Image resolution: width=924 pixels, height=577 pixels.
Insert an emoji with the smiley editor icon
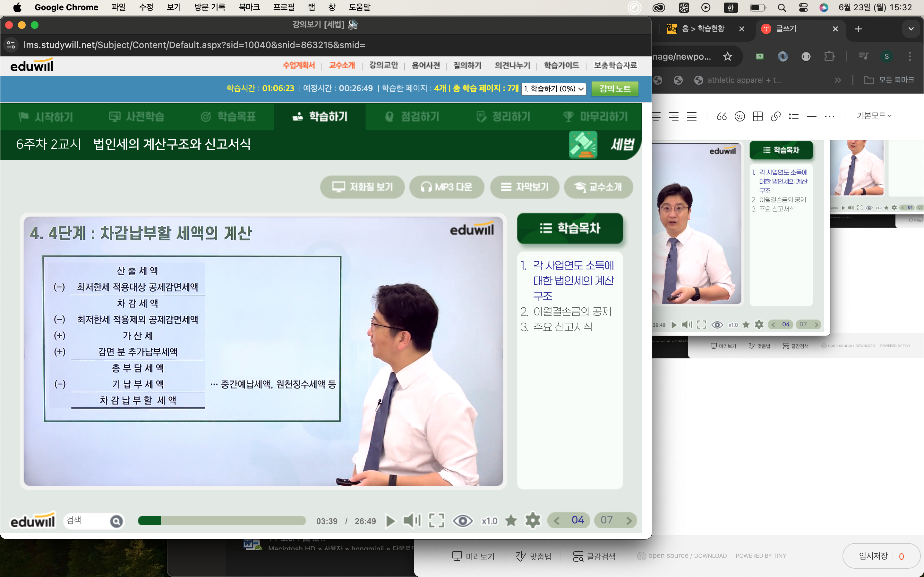click(740, 116)
